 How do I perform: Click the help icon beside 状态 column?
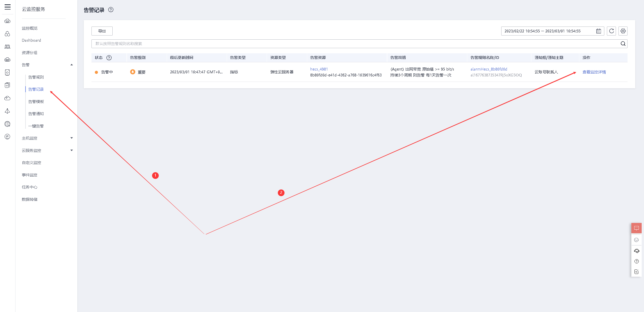[x=109, y=58]
